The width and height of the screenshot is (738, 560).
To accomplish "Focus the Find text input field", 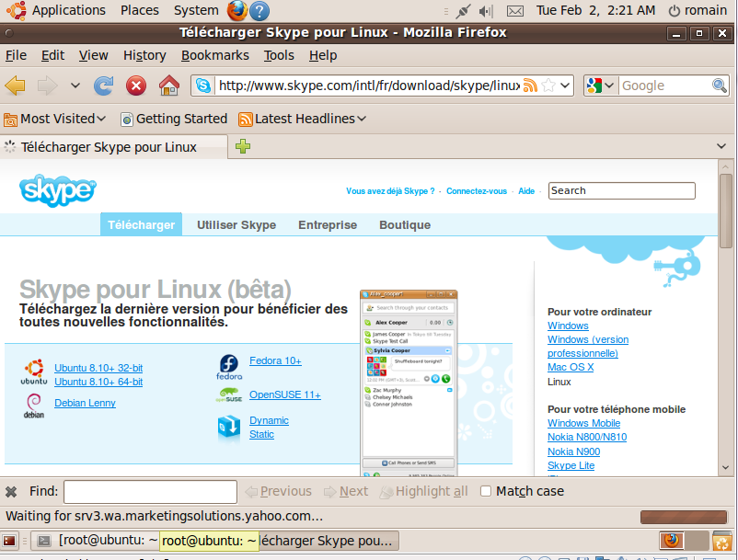I will tap(150, 492).
